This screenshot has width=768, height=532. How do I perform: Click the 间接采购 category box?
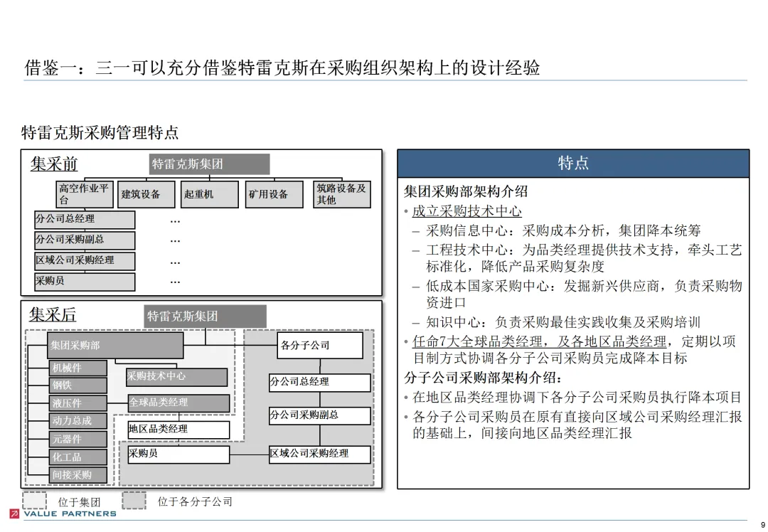pyautogui.click(x=78, y=474)
